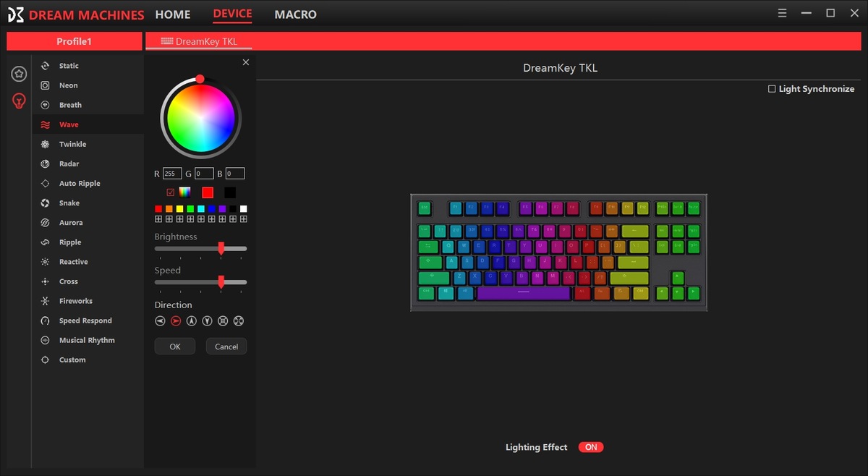
Task: Select the Breath lighting effect
Action: [x=88, y=105]
